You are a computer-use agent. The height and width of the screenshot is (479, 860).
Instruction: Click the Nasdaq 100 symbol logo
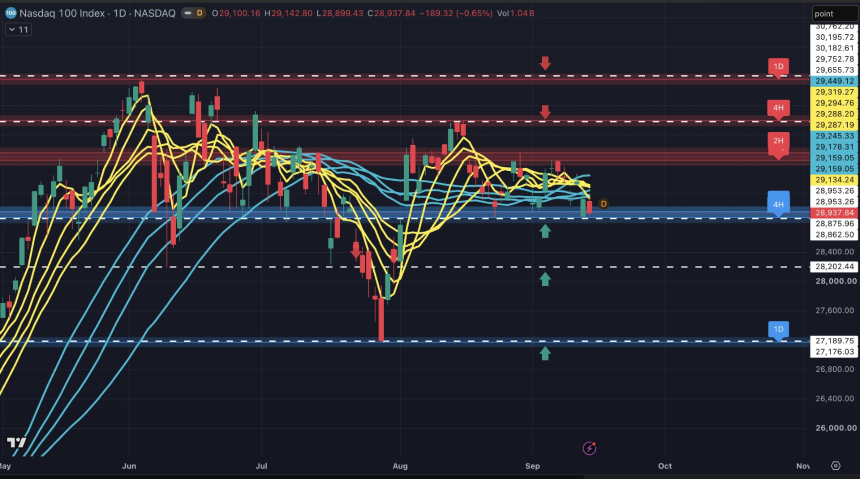point(10,13)
